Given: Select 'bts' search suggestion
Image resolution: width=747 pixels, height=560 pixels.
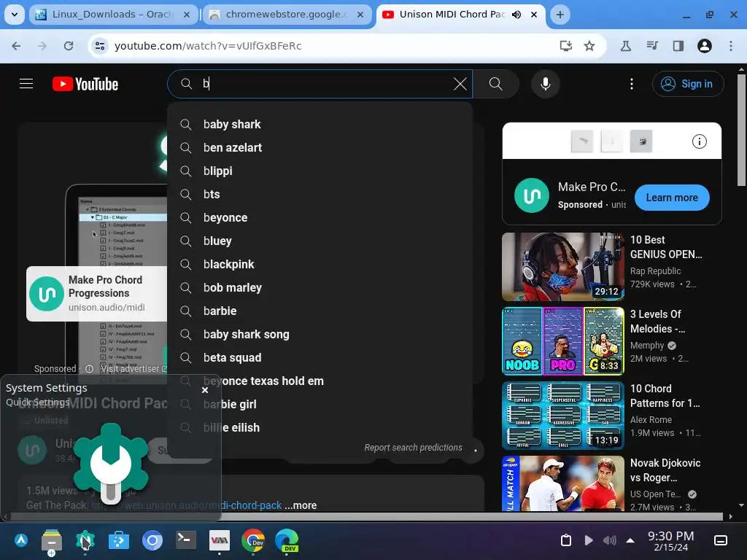Looking at the screenshot, I should (320, 194).
